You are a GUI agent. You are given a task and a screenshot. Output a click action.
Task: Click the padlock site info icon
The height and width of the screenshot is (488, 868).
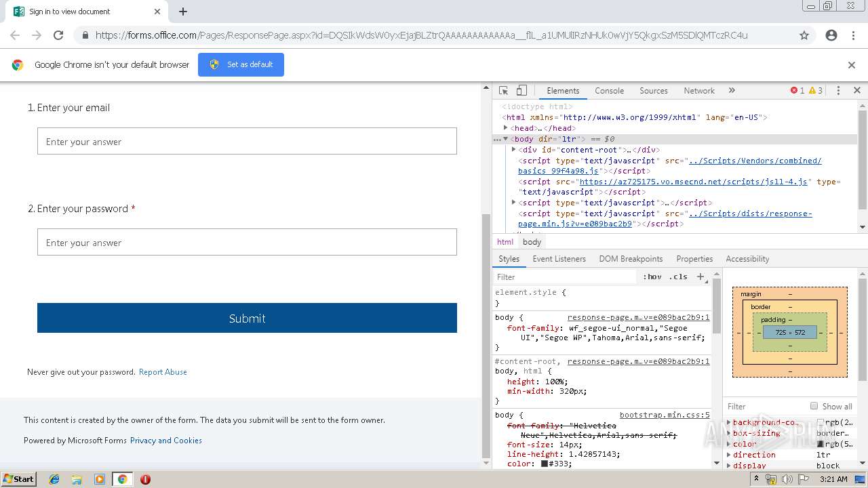[85, 35]
